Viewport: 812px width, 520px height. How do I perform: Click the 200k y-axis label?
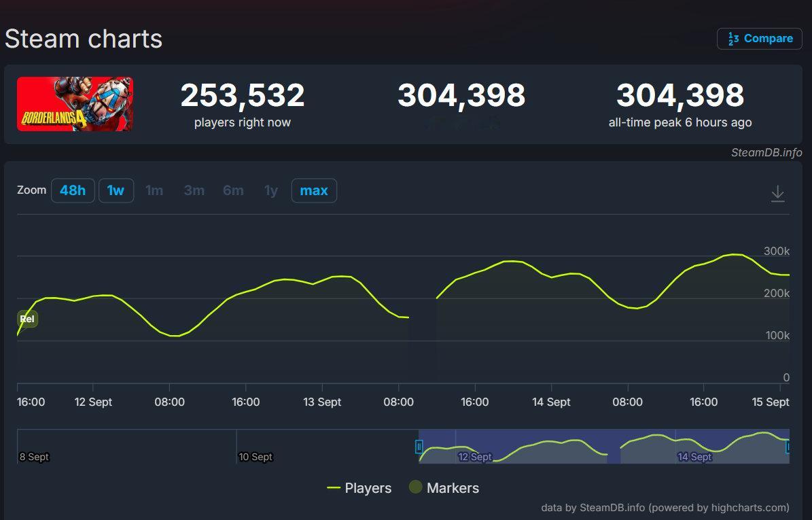tap(776, 293)
